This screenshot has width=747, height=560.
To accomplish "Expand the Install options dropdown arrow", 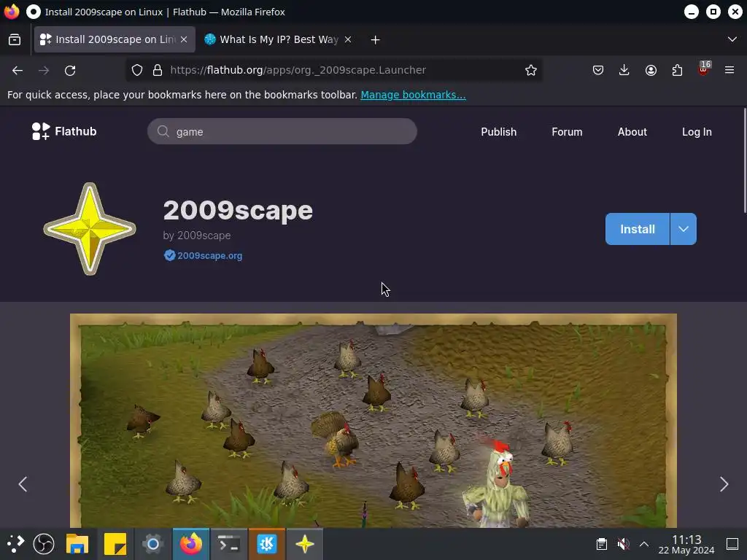I will (683, 229).
